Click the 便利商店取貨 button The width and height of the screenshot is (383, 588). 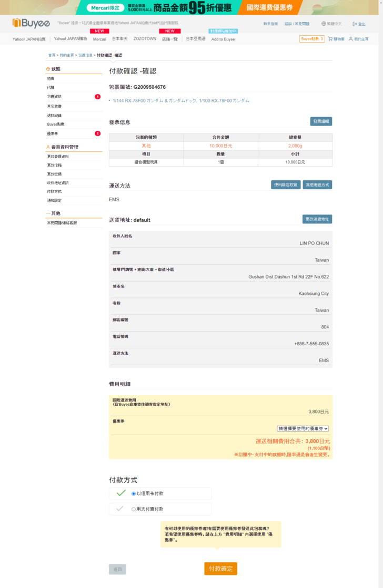coord(286,185)
